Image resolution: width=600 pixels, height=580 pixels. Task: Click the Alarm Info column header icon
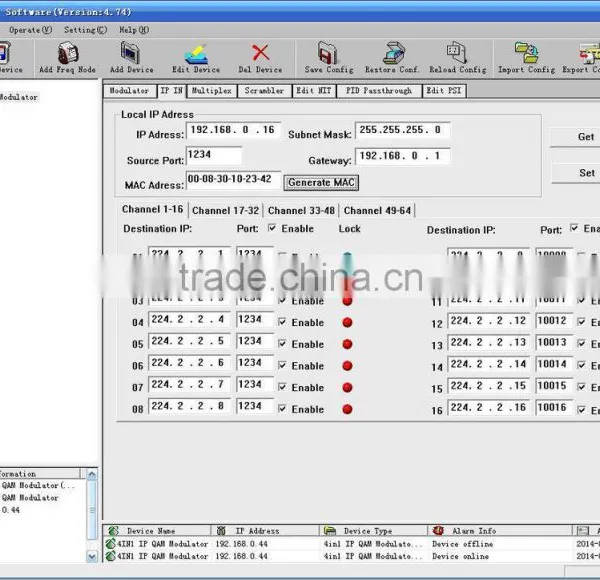(x=438, y=530)
